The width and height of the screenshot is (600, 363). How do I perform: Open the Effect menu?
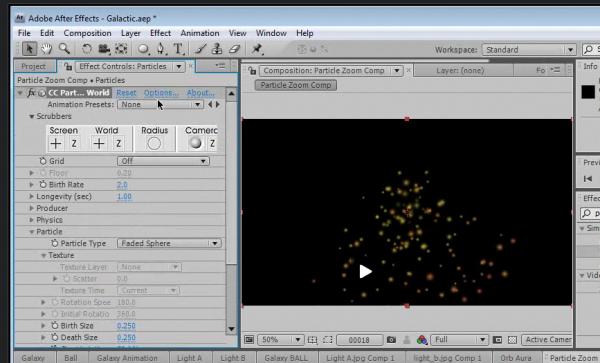160,33
